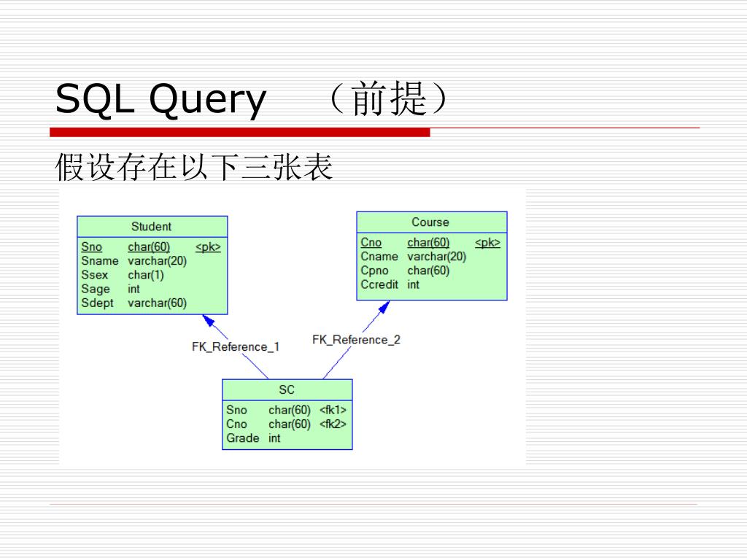
Task: Click the <fk2> marker in SC table
Action: coord(333,424)
